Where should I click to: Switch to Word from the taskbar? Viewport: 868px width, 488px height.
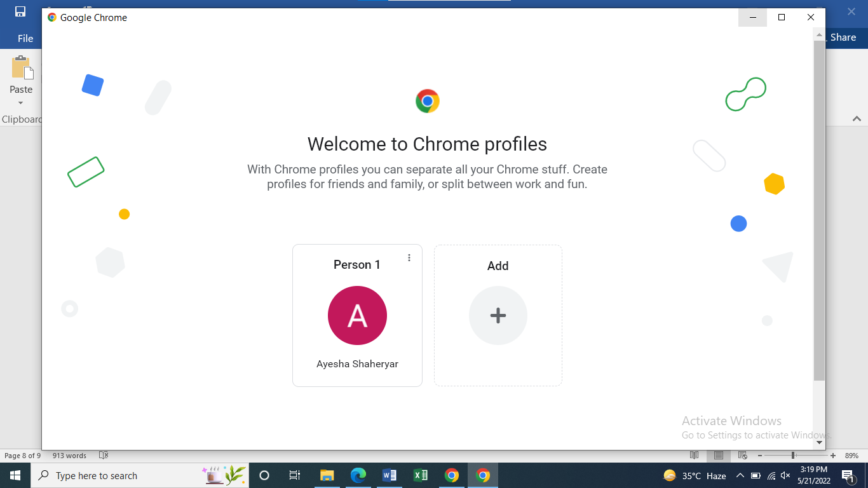coord(390,475)
